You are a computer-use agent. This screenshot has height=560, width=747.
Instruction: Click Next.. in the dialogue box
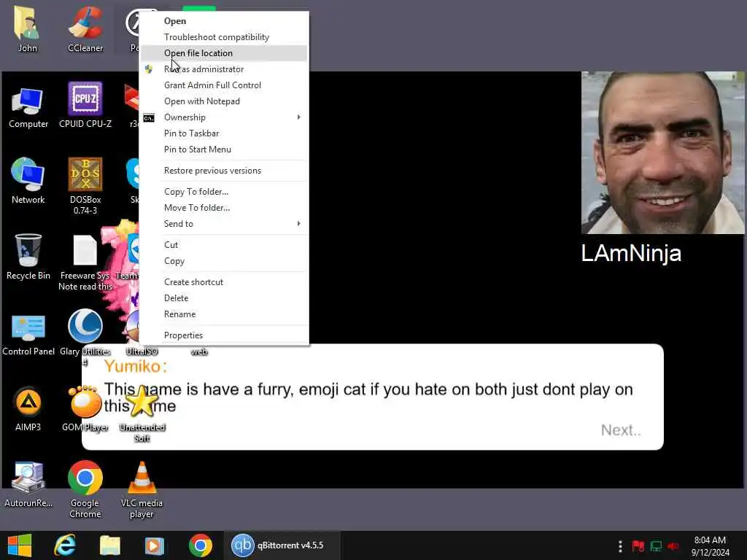click(x=621, y=430)
